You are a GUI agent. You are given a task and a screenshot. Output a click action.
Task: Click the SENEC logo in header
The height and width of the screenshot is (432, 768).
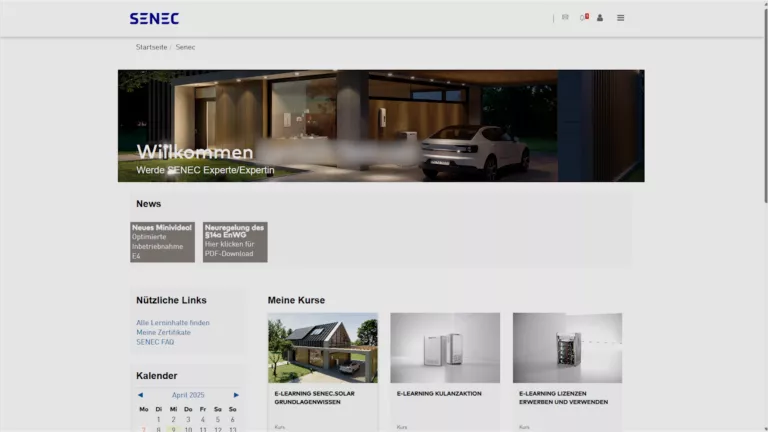(x=154, y=19)
